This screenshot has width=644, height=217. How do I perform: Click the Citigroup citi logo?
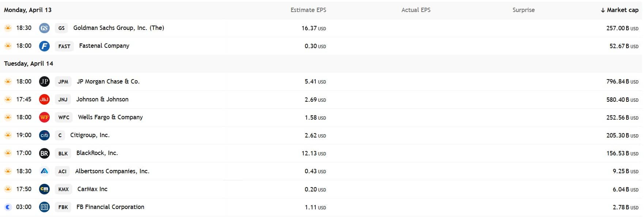44,135
